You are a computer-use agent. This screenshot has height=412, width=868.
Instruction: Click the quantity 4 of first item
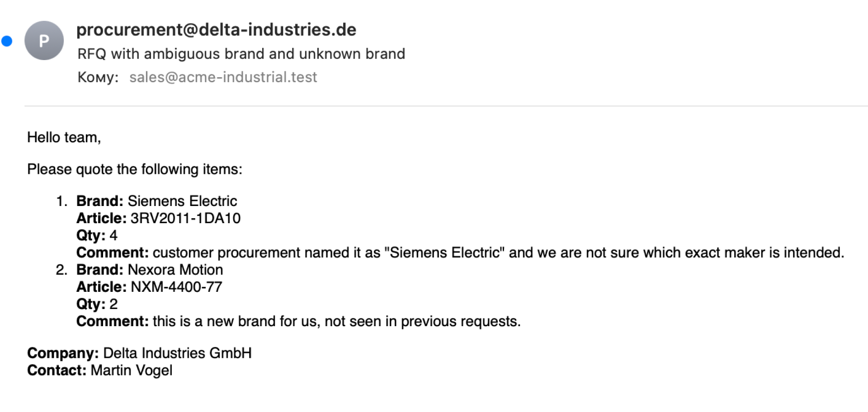tap(113, 235)
